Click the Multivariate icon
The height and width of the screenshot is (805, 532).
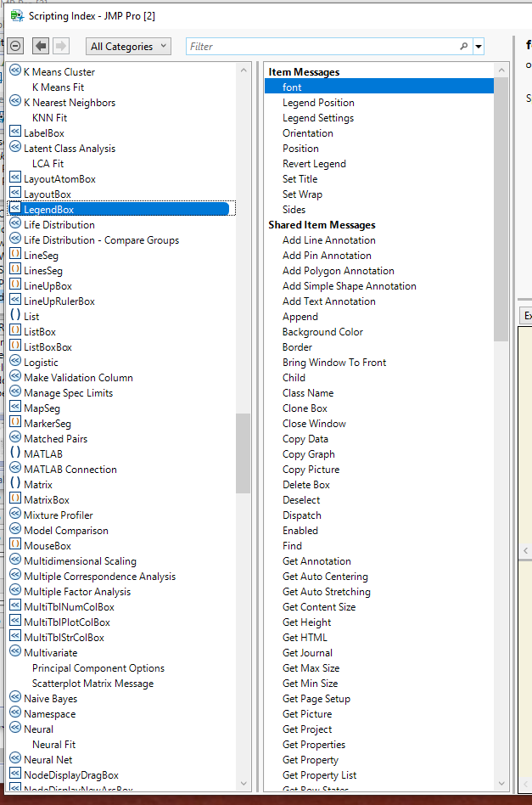[x=15, y=652]
